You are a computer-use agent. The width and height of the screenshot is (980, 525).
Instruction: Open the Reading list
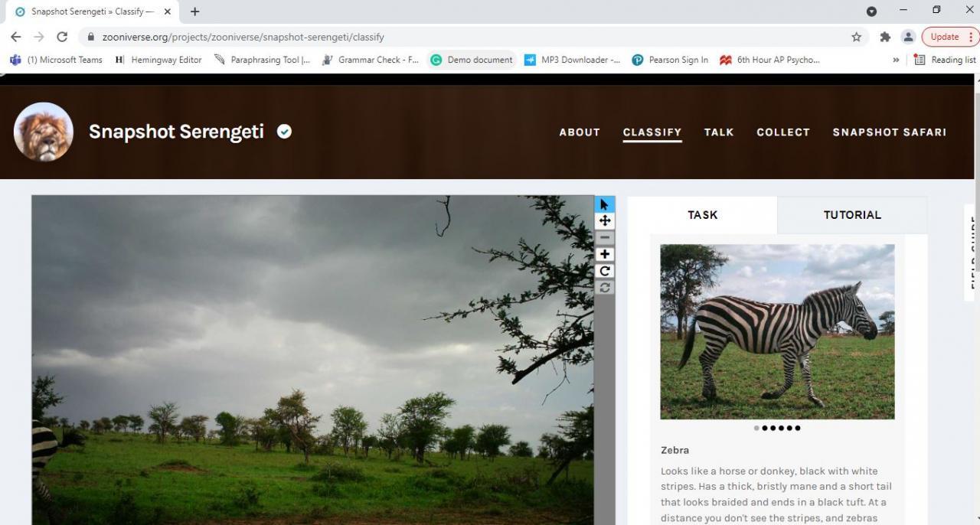[x=946, y=60]
